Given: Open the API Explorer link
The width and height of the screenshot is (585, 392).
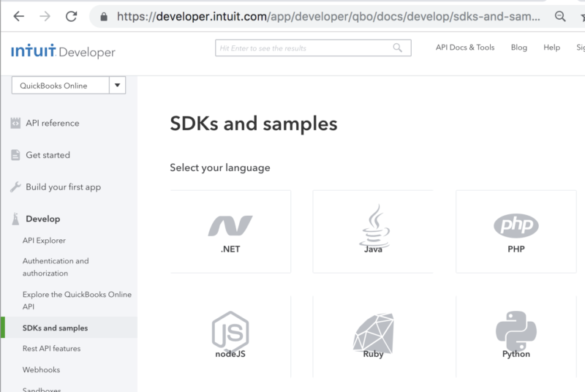Looking at the screenshot, I should coord(44,241).
